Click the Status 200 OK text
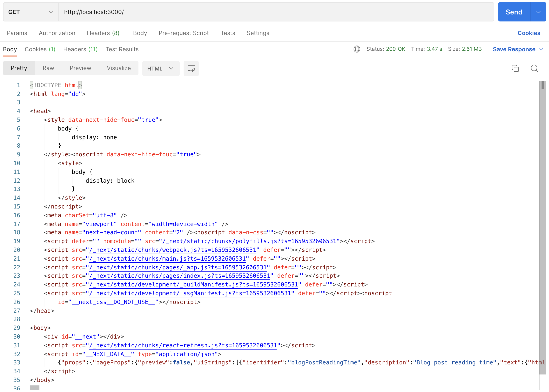 386,49
